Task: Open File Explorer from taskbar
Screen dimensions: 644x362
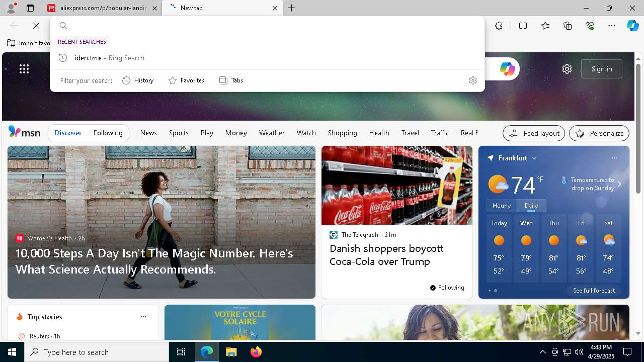Action: tap(231, 352)
